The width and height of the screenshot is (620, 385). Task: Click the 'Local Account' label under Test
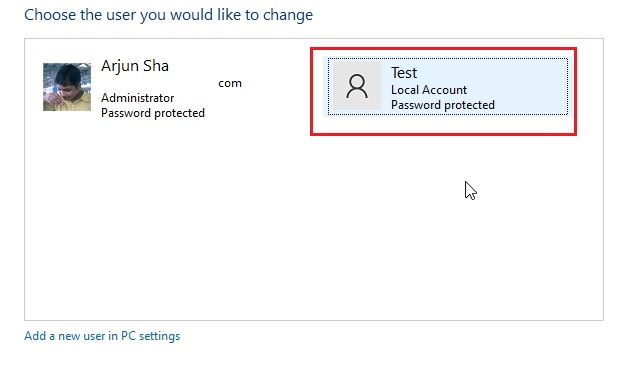click(429, 90)
